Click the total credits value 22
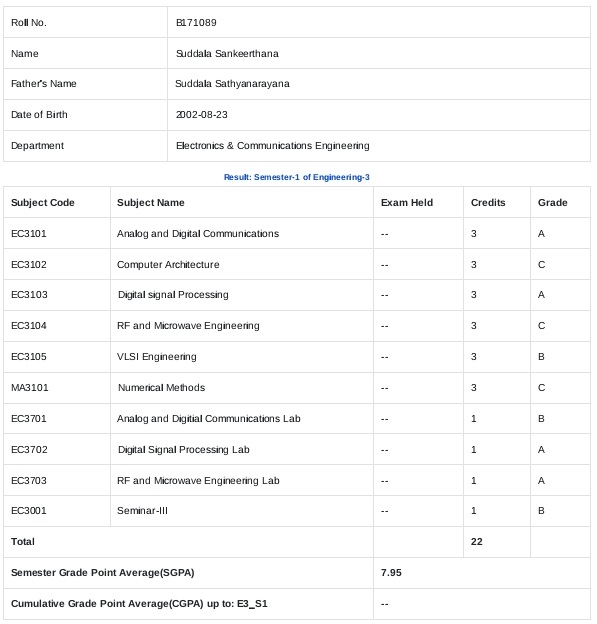Viewport: 597px width, 624px height. (476, 542)
